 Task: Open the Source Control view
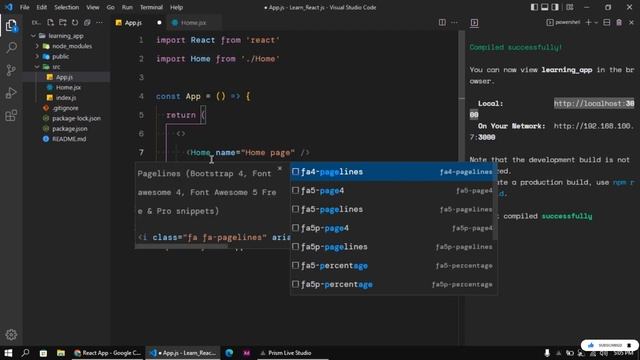(11, 70)
